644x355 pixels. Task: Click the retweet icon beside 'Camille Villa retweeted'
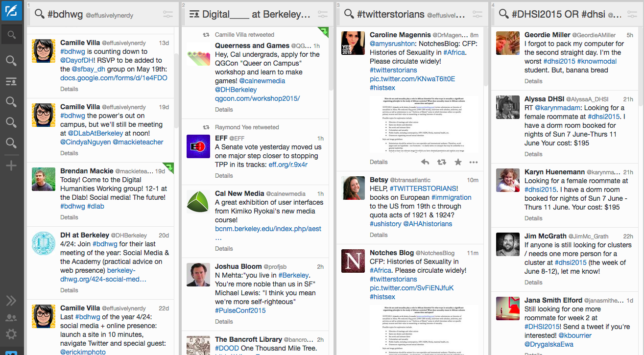pos(207,35)
